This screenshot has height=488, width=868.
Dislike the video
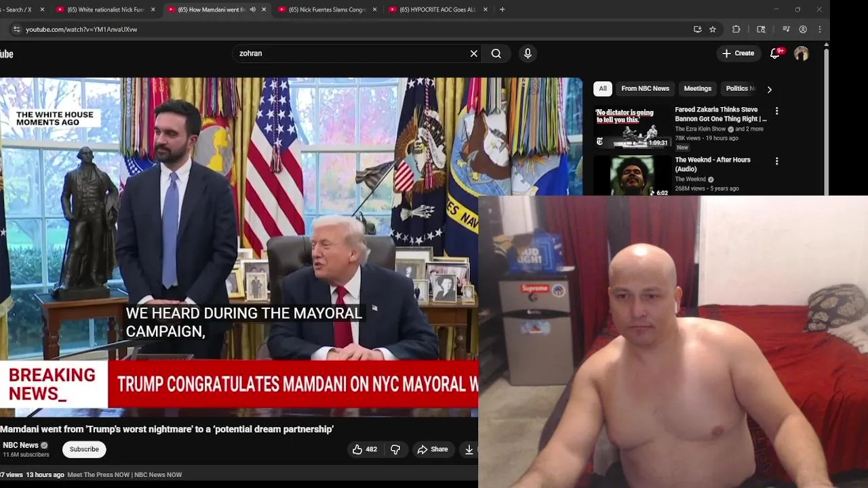pos(395,449)
